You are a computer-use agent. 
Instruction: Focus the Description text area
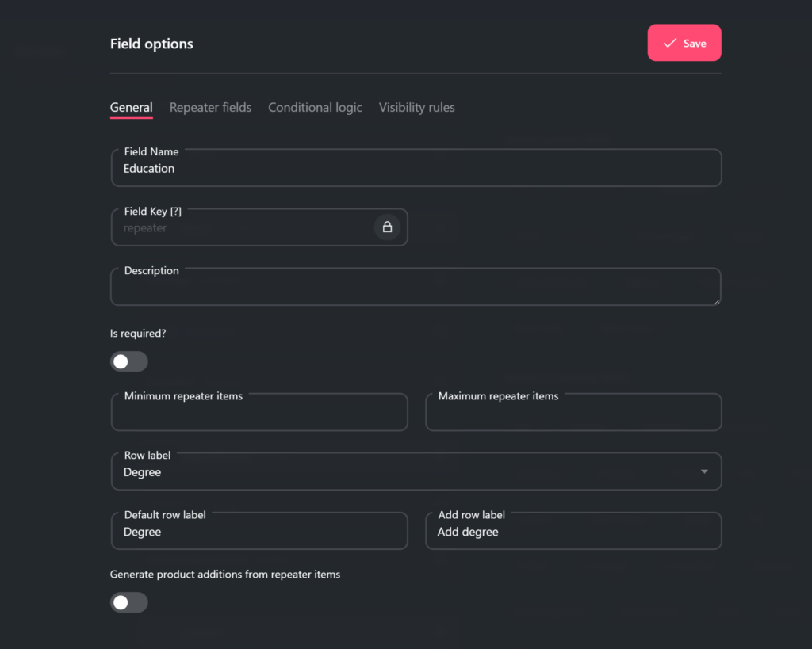pos(416,288)
